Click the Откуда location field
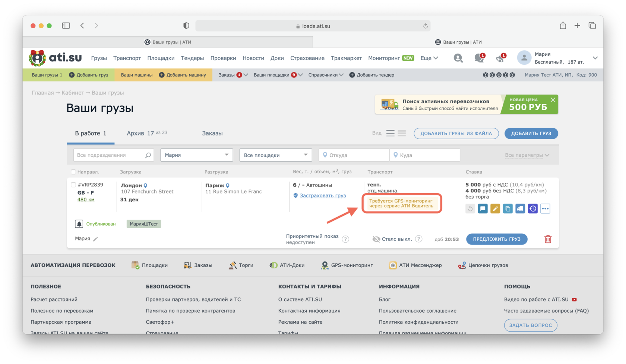 (354, 155)
